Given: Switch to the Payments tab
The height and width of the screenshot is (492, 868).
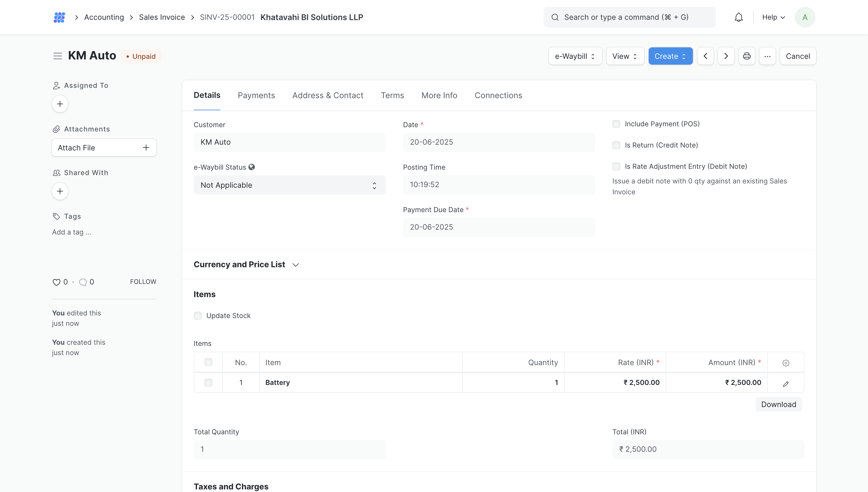Looking at the screenshot, I should point(256,95).
